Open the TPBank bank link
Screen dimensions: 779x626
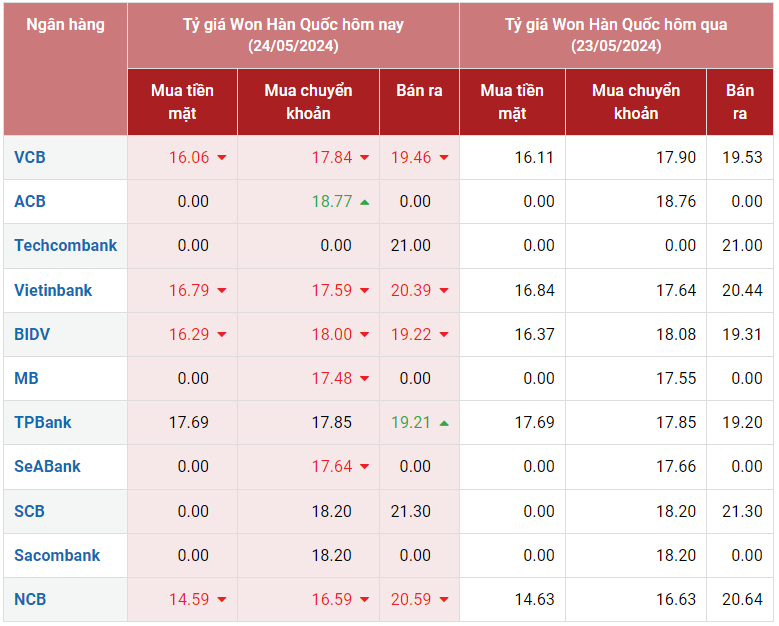pos(43,422)
